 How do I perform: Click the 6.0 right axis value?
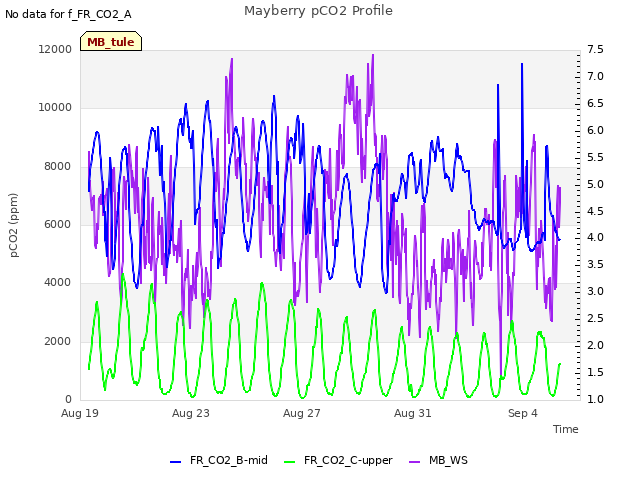tap(595, 130)
